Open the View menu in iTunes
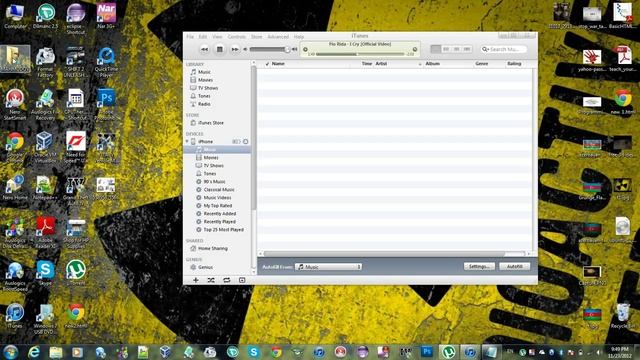The image size is (640, 360). tap(217, 37)
